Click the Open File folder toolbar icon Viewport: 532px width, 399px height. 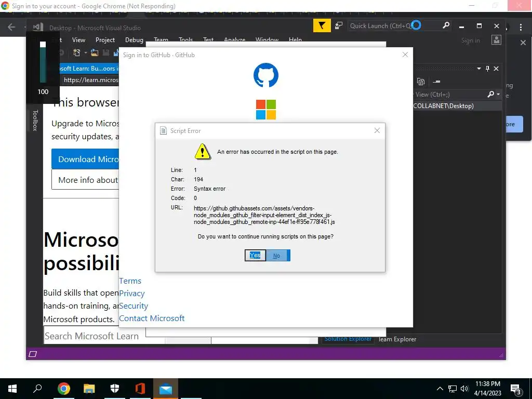tap(95, 52)
